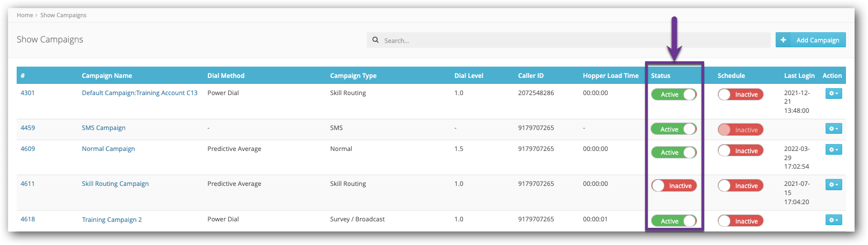The height and width of the screenshot is (245, 868).
Task: Sort by the Campaign Name column header
Action: 107,76
